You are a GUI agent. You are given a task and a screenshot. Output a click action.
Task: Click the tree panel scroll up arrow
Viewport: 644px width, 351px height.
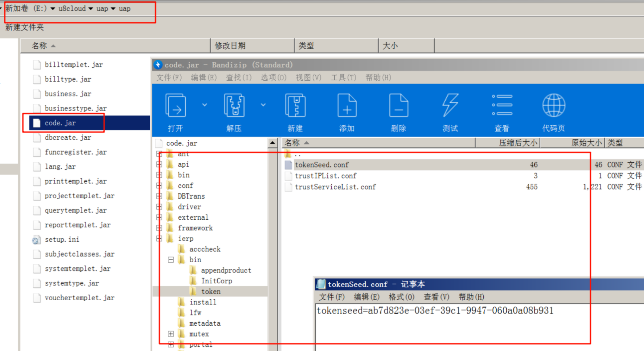tap(272, 143)
